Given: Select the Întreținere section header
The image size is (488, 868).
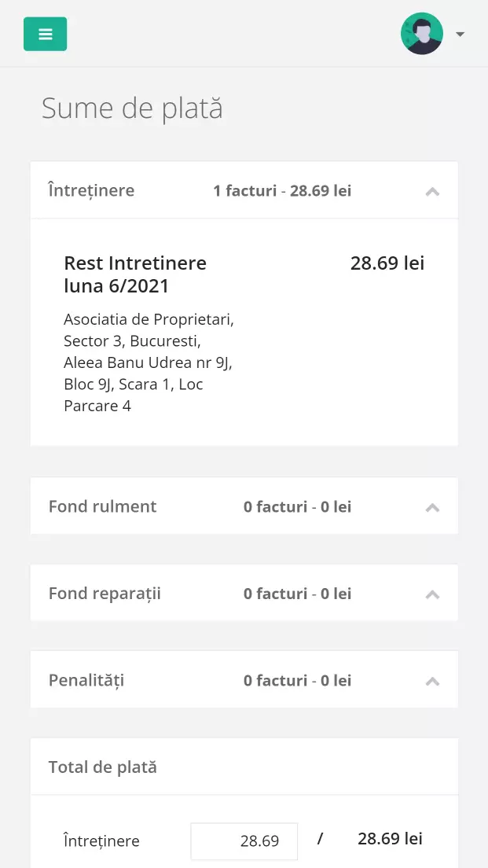Looking at the screenshot, I should pos(91,190).
